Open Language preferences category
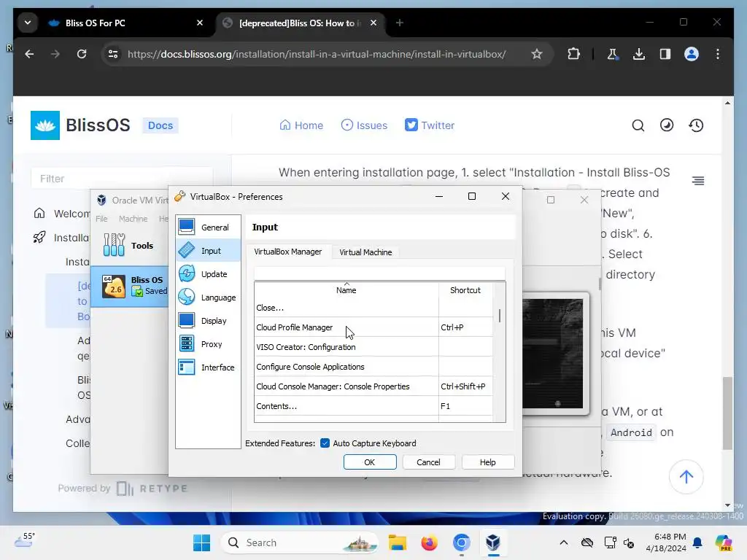This screenshot has height=560, width=747. click(x=208, y=297)
